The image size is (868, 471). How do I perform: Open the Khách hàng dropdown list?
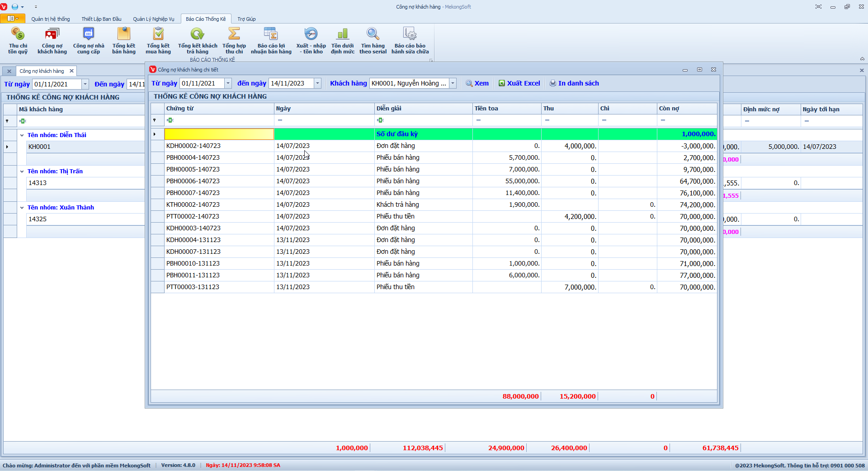point(453,83)
